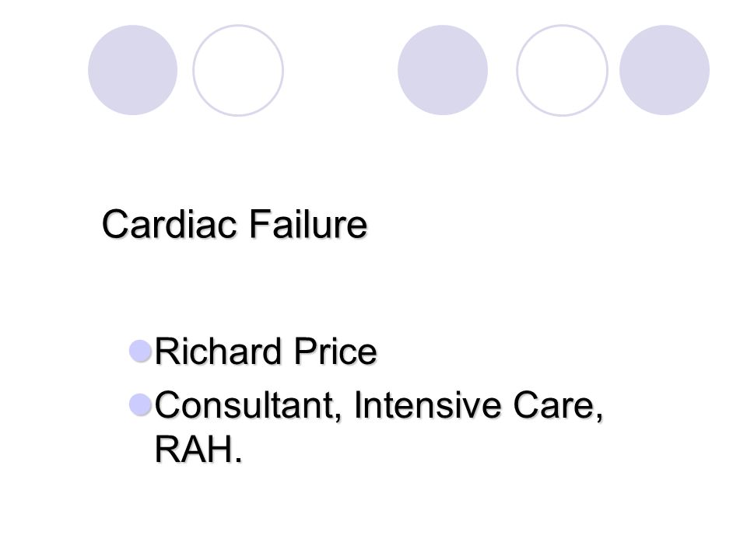Screen dimensions: 747x560
Task: Select the capital I in Intensive
Action: pyautogui.click(x=357, y=404)
